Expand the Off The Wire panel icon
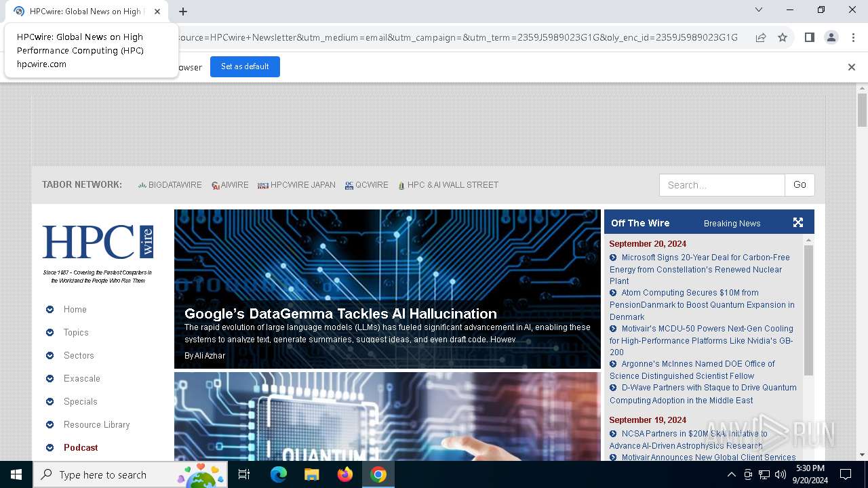Viewport: 868px width, 488px height. [798, 222]
